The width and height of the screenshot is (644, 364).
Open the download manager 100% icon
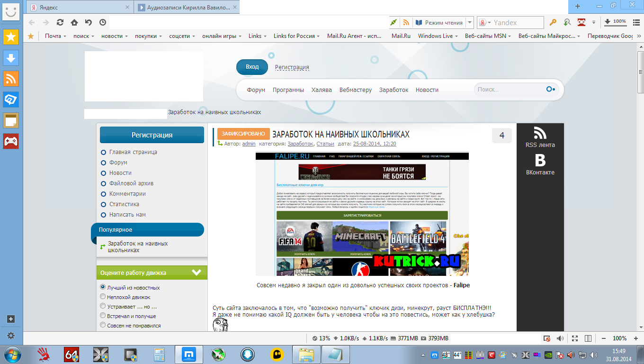pos(616,22)
